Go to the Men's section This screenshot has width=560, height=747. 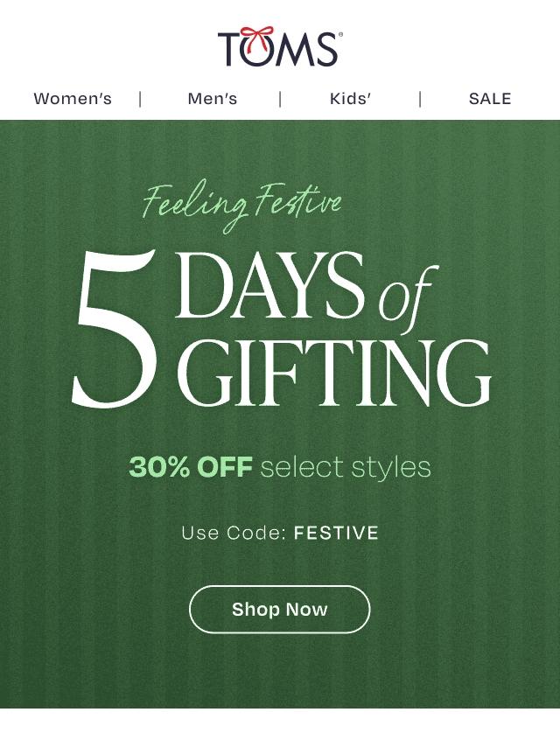click(213, 99)
